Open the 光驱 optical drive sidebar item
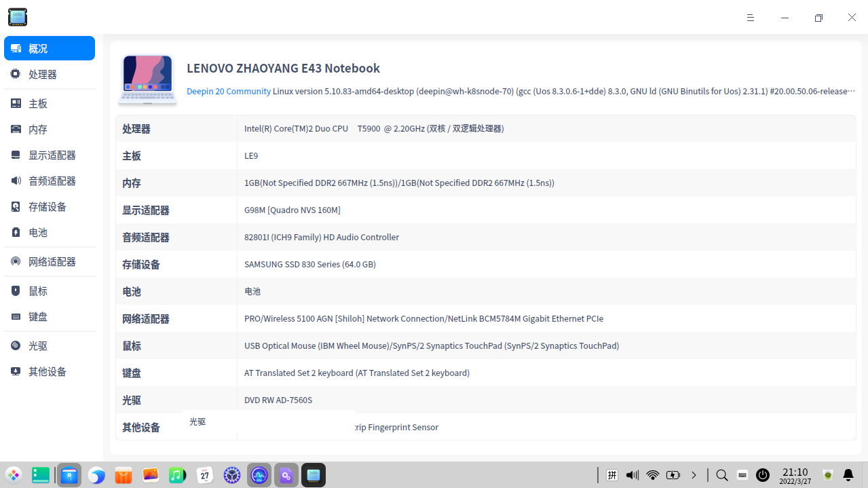The height and width of the screenshot is (488, 868). pyautogui.click(x=50, y=345)
